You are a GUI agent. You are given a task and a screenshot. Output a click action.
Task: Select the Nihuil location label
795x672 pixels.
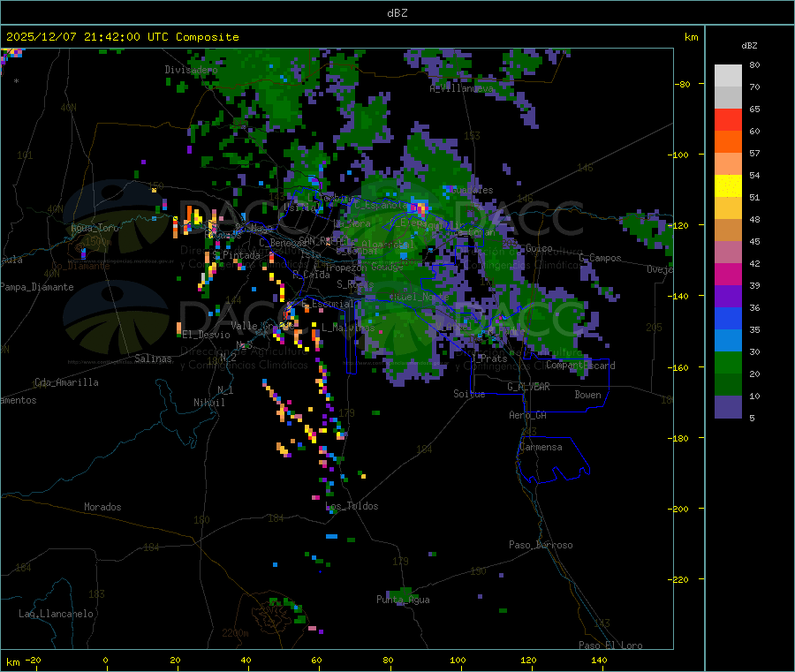coord(209,403)
